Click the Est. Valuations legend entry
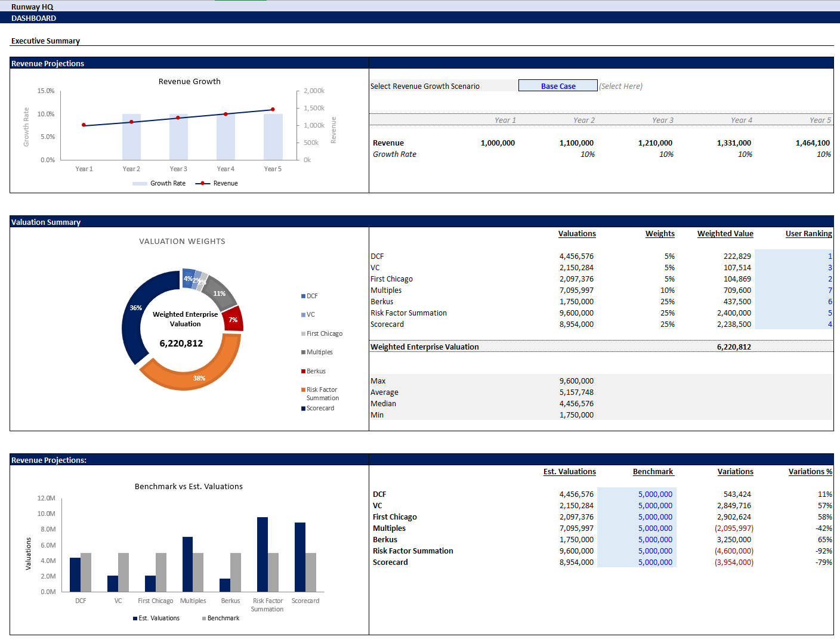840x643 pixels. click(x=156, y=619)
